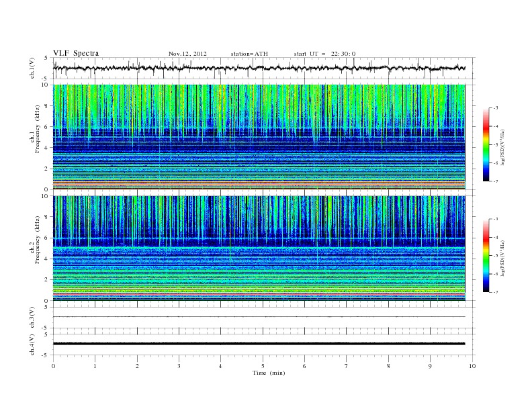Viewport: 532px width, 411px height.
Task: Click the ch.1 PSD color bar
Action: (486, 144)
